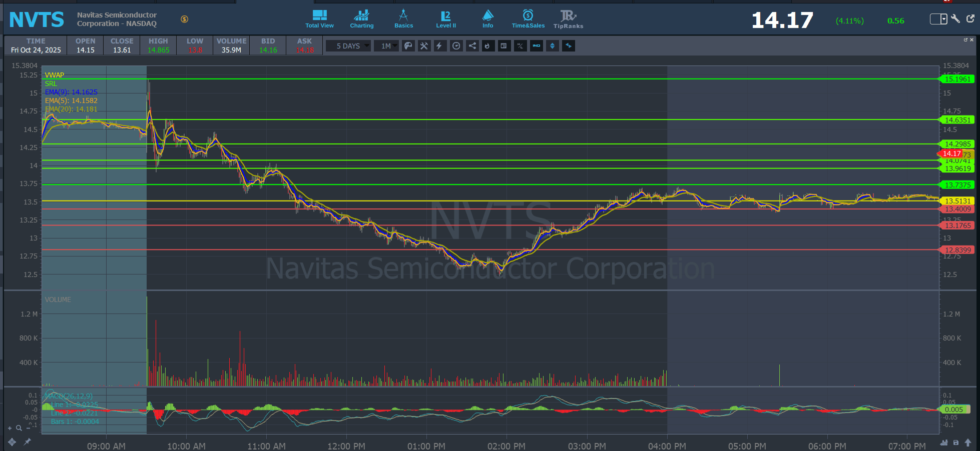
Task: Click the 0.005 MACD value label
Action: pyautogui.click(x=954, y=409)
